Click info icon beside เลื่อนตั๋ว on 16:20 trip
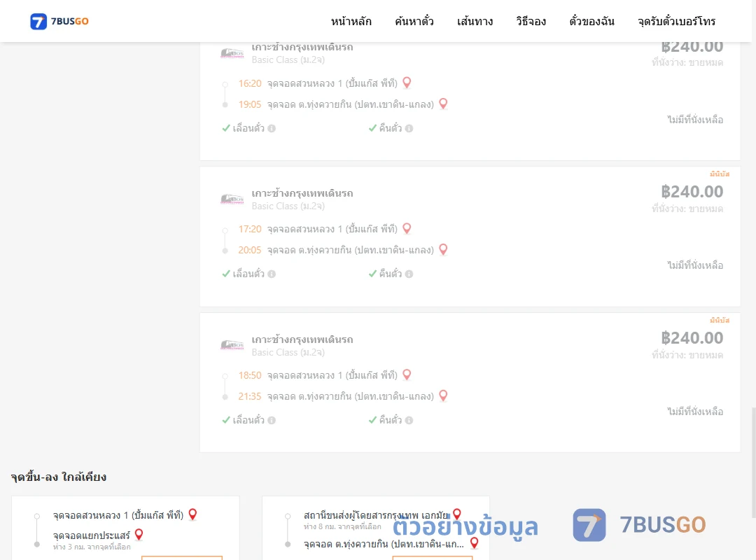The image size is (756, 560). pos(272,128)
